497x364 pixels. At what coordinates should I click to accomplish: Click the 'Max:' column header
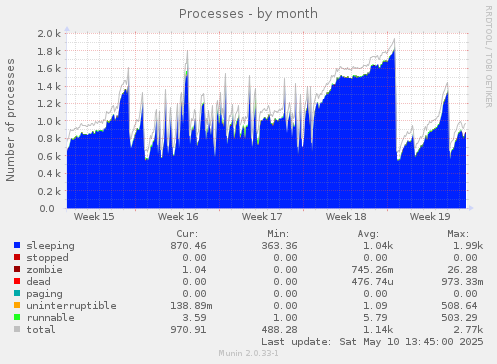tap(458, 234)
